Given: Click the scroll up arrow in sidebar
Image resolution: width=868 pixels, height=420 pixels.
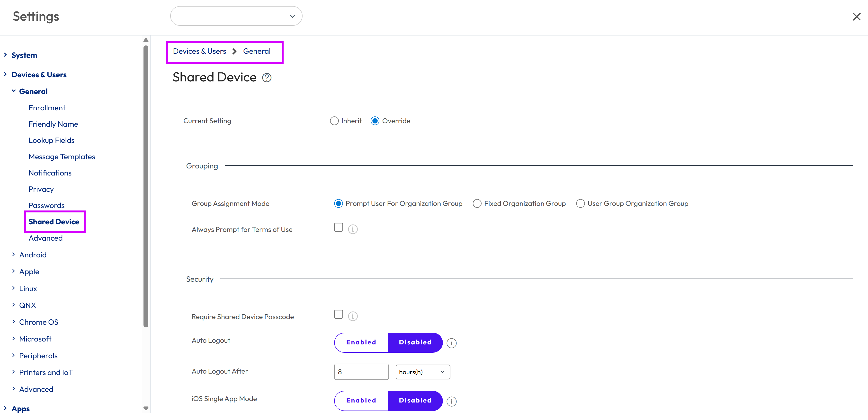Looking at the screenshot, I should [146, 40].
